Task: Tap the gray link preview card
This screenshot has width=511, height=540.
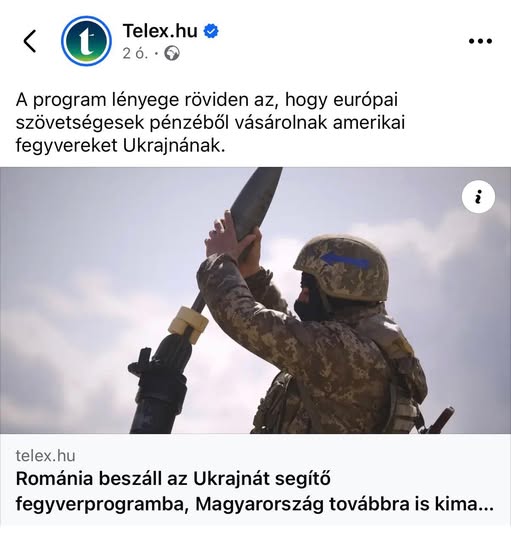Action: (x=256, y=479)
